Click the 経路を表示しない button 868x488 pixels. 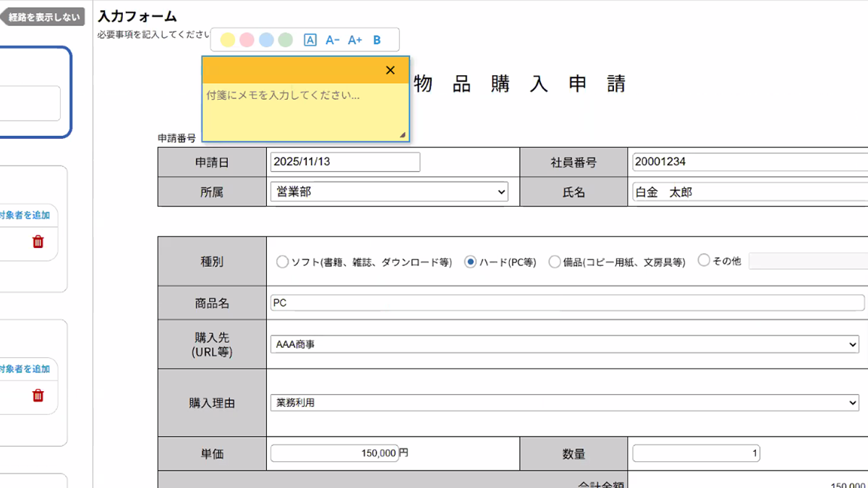[x=45, y=17]
